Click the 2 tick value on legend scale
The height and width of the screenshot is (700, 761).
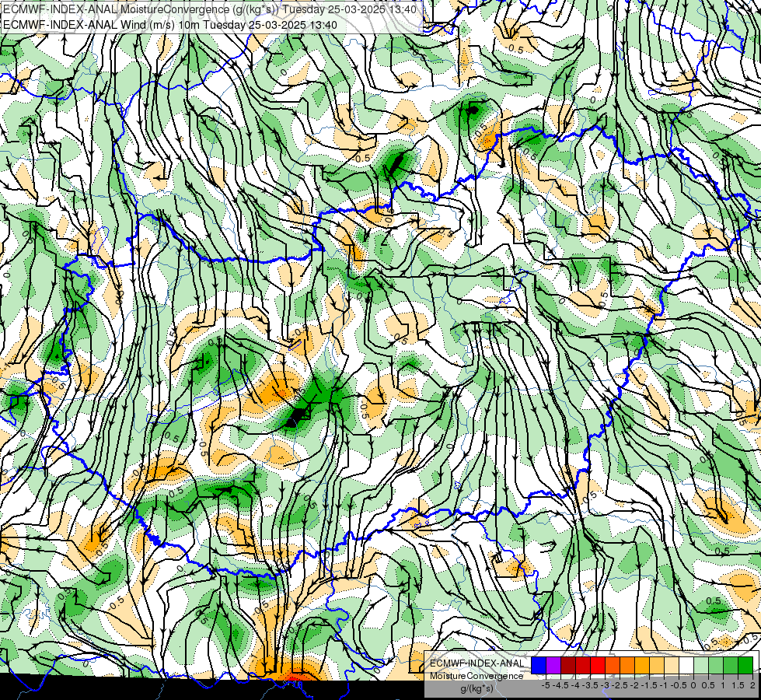pos(752,685)
